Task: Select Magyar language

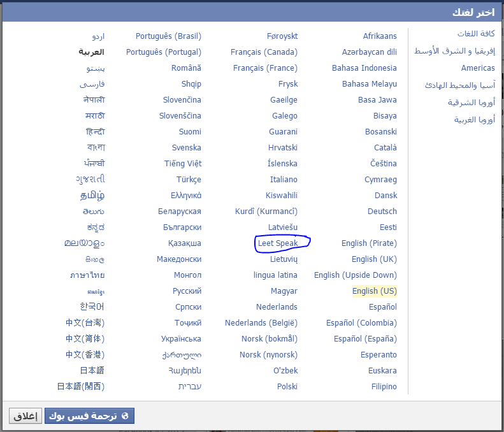Action: (x=284, y=291)
